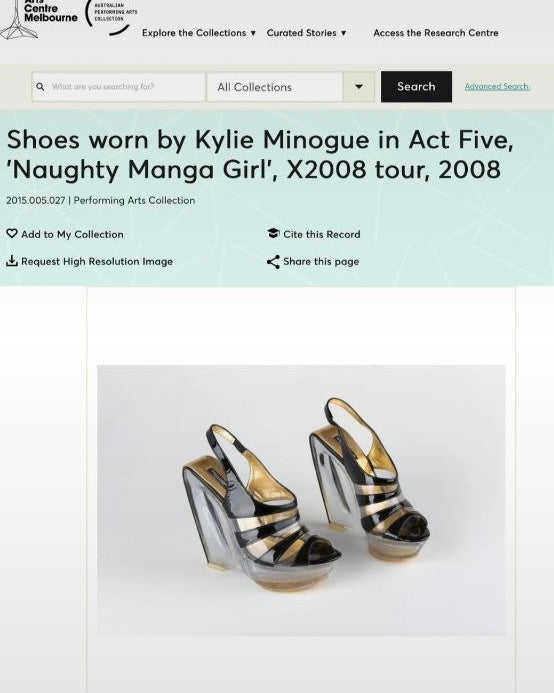
Task: Select the All Collections combo box text
Action: pos(255,87)
